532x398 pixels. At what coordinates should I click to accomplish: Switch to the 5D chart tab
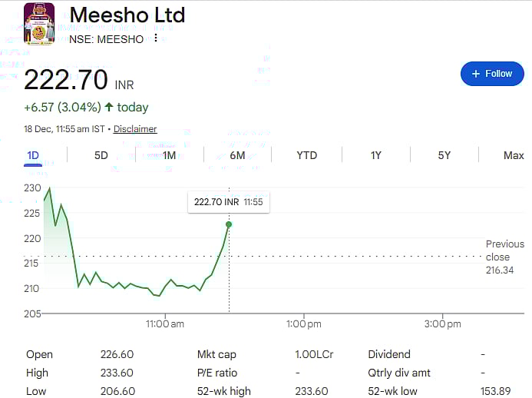click(x=101, y=155)
